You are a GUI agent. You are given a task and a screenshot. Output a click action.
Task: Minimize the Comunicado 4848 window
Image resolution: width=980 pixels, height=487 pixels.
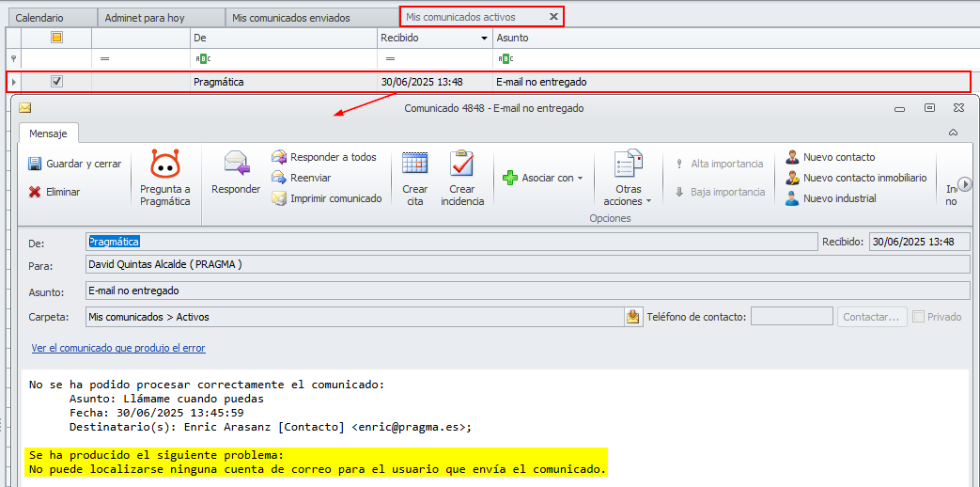(x=900, y=108)
